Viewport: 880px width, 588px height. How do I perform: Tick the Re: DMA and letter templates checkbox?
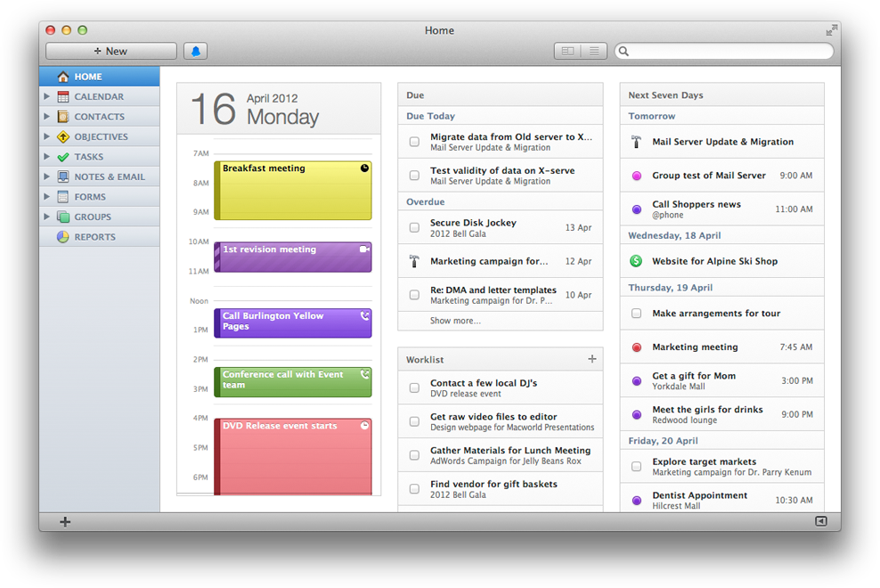[x=414, y=295]
